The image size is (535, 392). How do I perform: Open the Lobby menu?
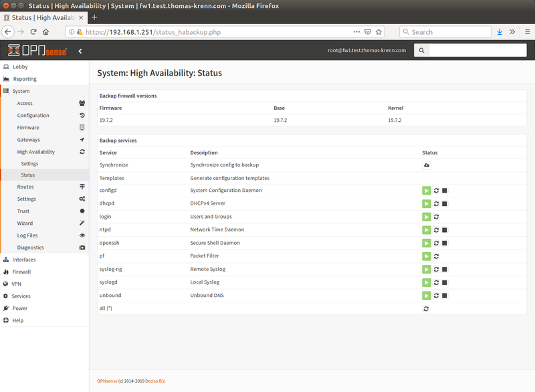[x=45, y=67]
